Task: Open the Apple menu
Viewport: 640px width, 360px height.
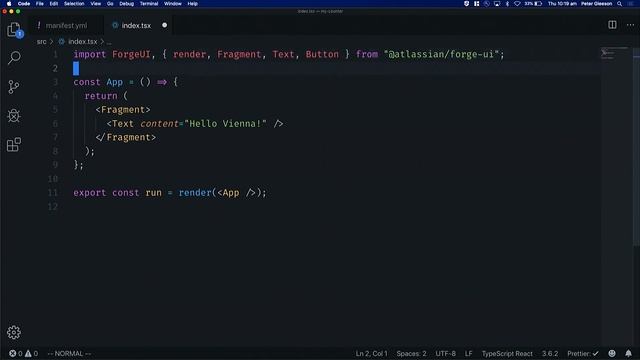Action: click(9, 4)
